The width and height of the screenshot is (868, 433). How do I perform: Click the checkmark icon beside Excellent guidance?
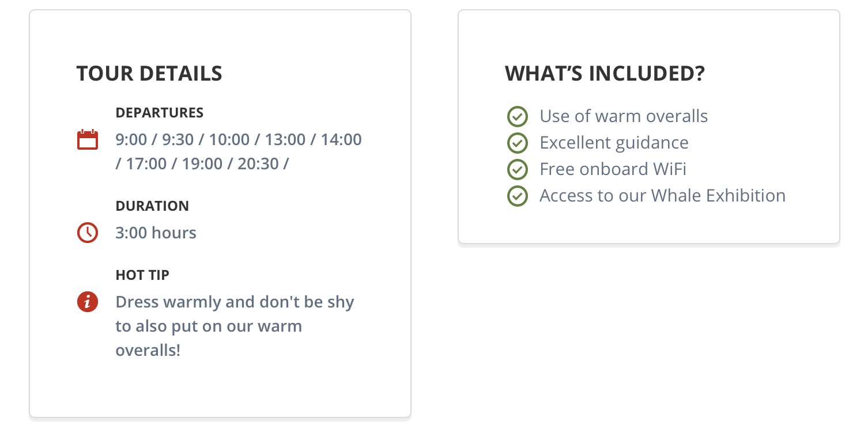[517, 143]
